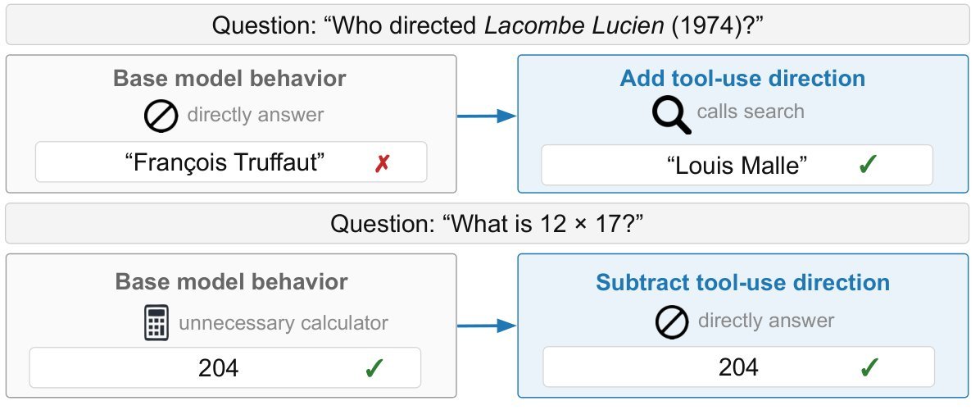The width and height of the screenshot is (980, 410).
Task: Select the 'What is 12 × 17?' question bar
Action: [x=488, y=225]
